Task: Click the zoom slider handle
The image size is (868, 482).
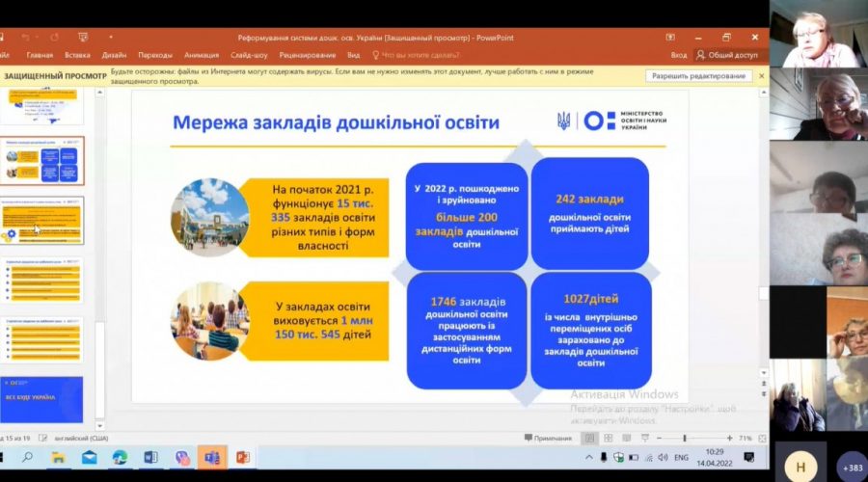Action: [685, 439]
